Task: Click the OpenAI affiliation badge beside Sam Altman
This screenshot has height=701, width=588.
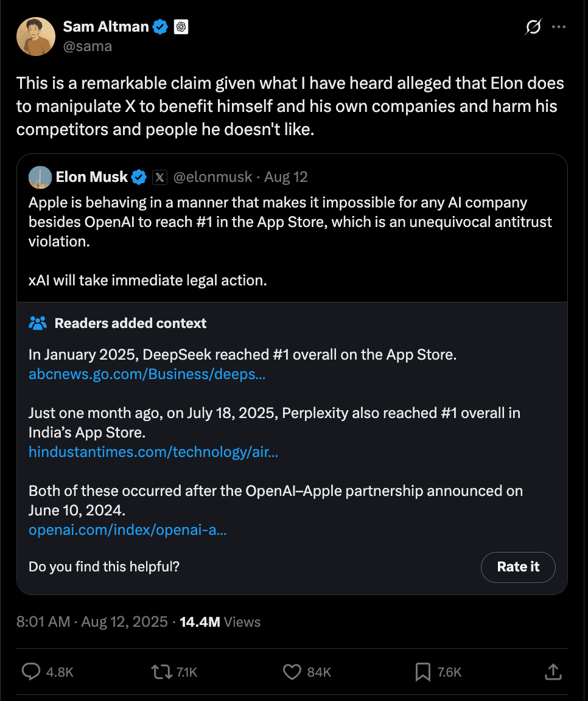Action: click(181, 26)
